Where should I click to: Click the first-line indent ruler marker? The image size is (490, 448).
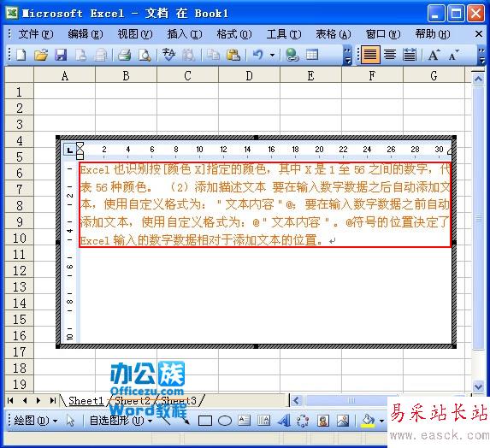click(x=80, y=145)
